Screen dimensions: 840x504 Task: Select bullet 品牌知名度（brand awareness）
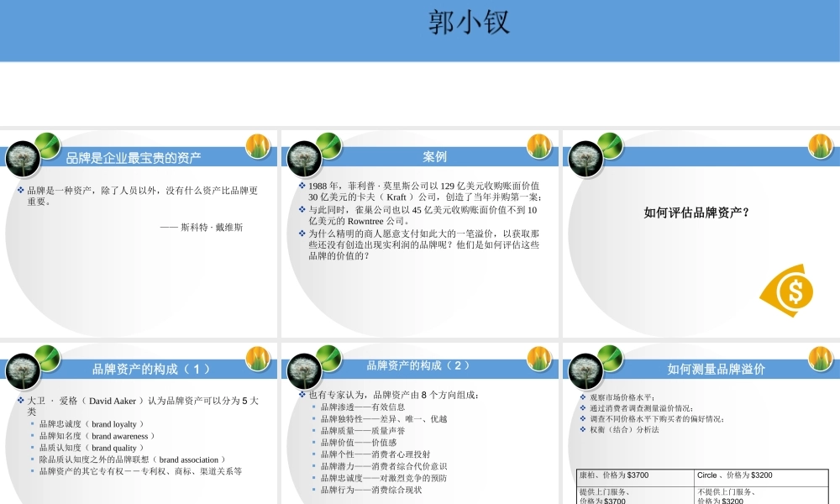click(x=97, y=436)
